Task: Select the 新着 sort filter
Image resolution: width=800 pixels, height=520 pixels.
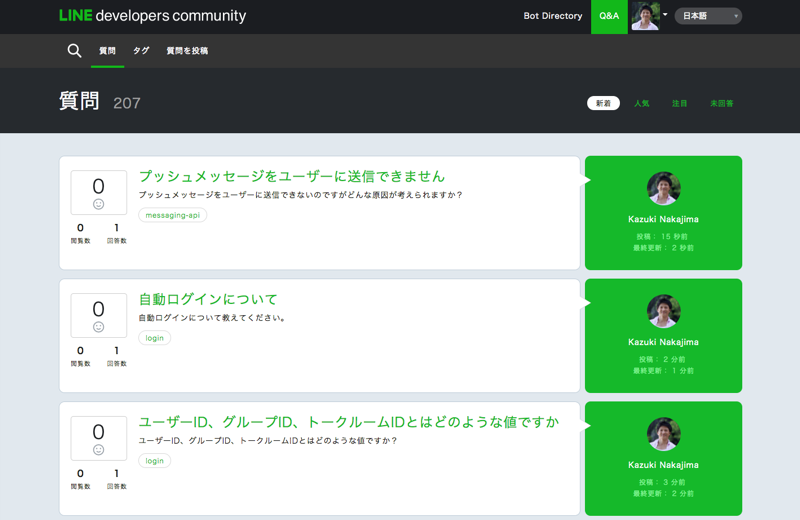Action: (x=603, y=103)
